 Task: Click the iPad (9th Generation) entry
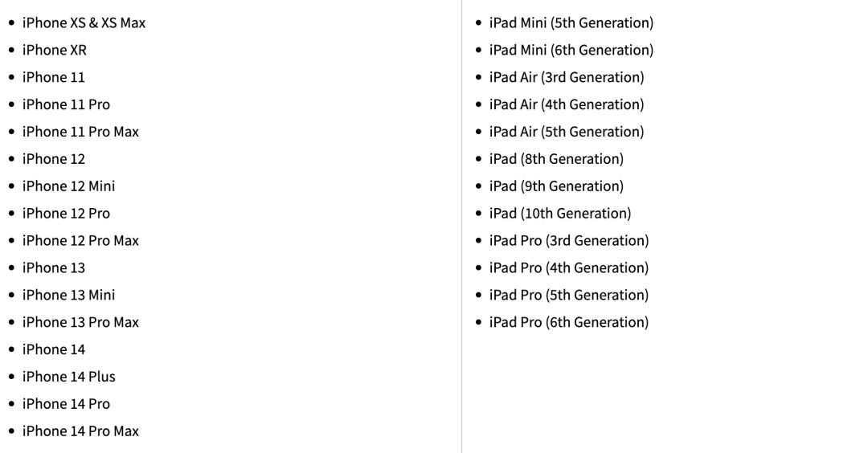[556, 186]
